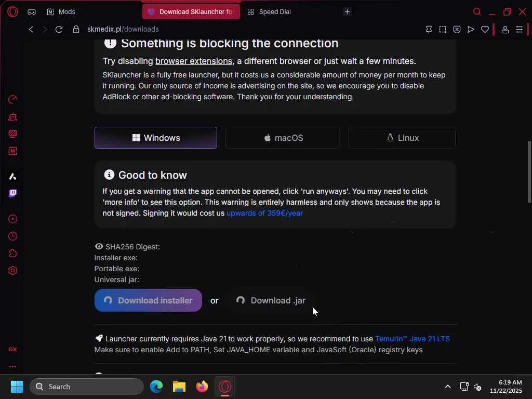Bookmark this page with heart icon
Screen dimensions: 532x399
pos(485,30)
